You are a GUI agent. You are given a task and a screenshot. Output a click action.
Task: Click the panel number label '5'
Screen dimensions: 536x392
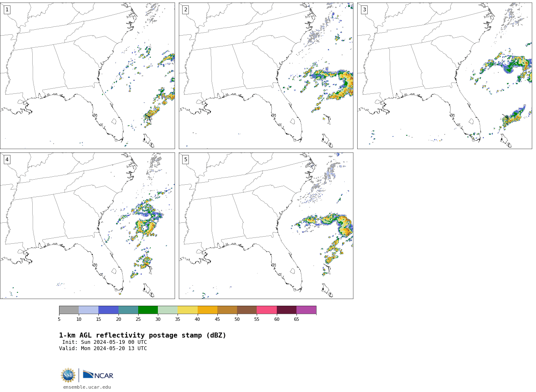186,160
